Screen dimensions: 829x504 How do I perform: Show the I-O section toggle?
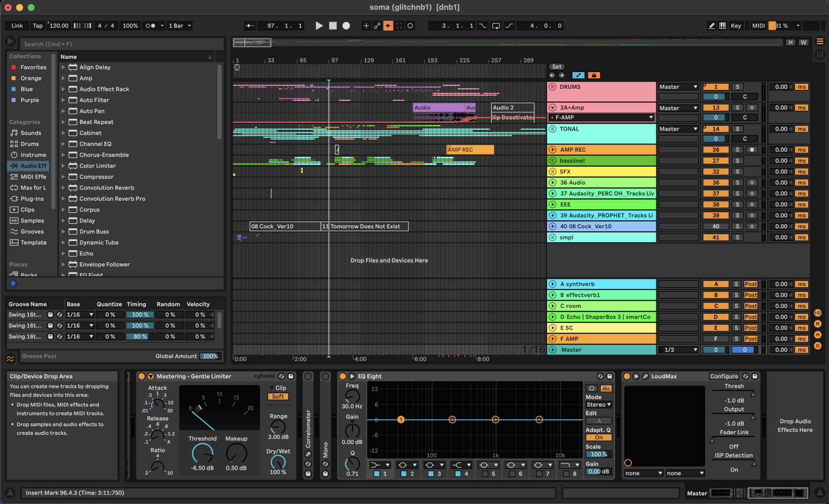click(x=818, y=313)
